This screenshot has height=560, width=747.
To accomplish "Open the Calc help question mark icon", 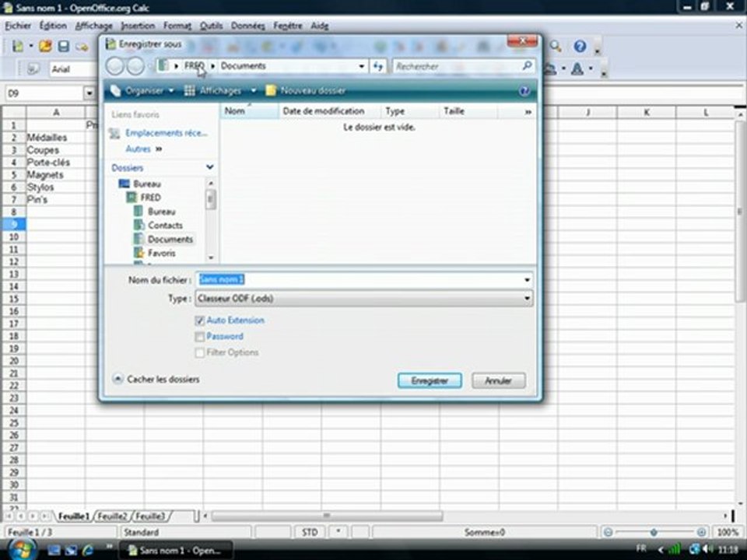I will (x=580, y=46).
